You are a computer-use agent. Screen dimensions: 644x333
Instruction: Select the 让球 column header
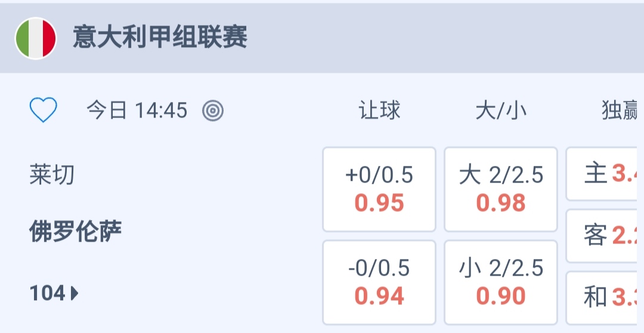(379, 110)
